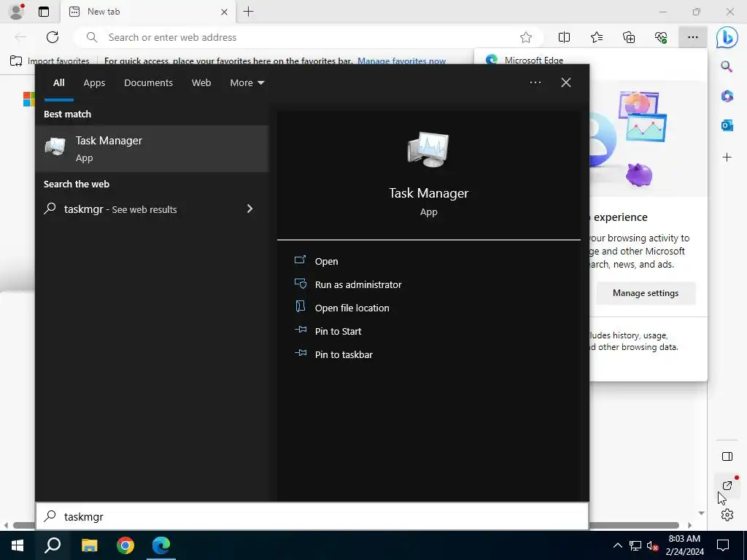Click the page scroll-down arrow
Screen dimensions: 747x560
pos(701,513)
